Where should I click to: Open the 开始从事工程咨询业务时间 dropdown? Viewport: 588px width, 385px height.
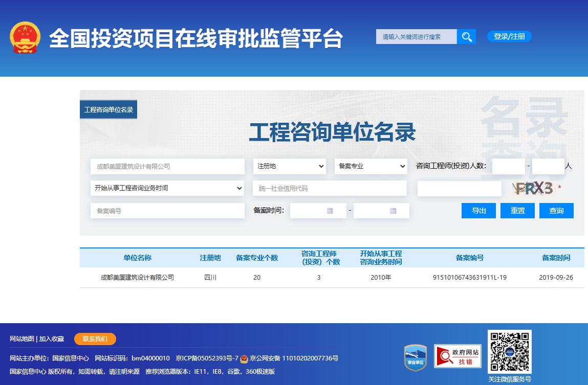[167, 188]
